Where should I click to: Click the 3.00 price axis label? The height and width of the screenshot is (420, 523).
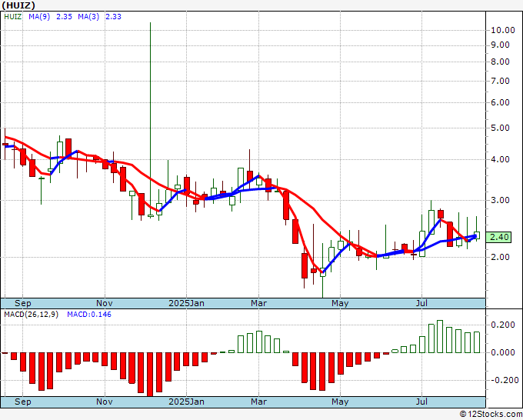501,200
